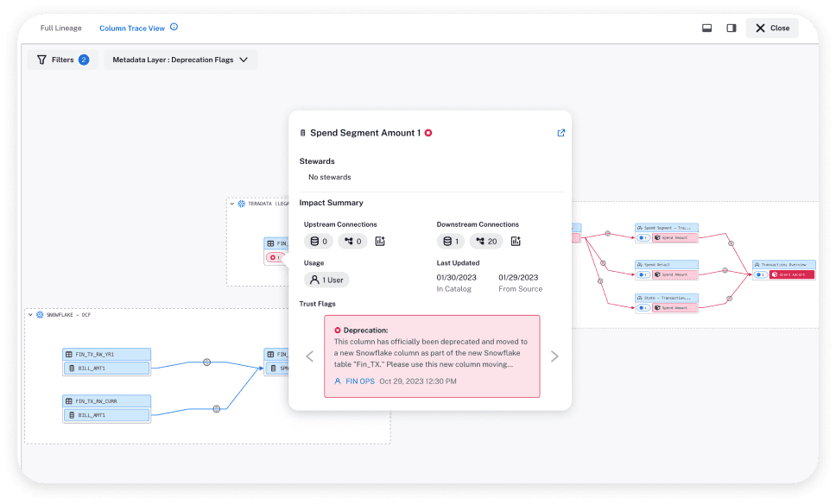Viewport: 836px width, 504px height.
Task: Click the upstream impact analysis chart icon
Action: (x=379, y=242)
